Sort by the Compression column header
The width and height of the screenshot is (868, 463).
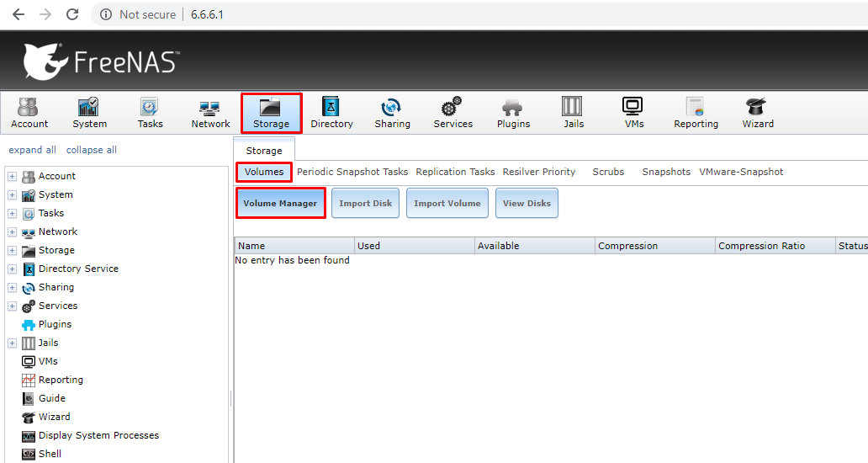click(x=655, y=246)
